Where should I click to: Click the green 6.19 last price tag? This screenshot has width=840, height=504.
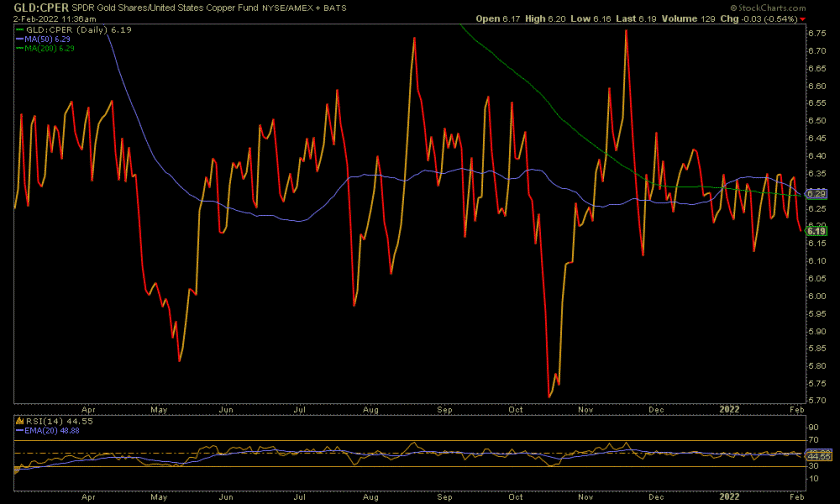[815, 231]
